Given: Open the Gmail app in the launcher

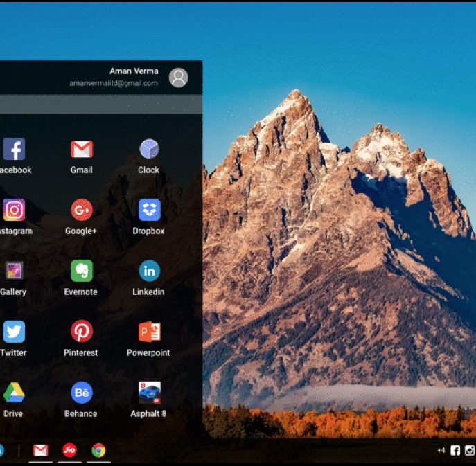Looking at the screenshot, I should tap(81, 149).
